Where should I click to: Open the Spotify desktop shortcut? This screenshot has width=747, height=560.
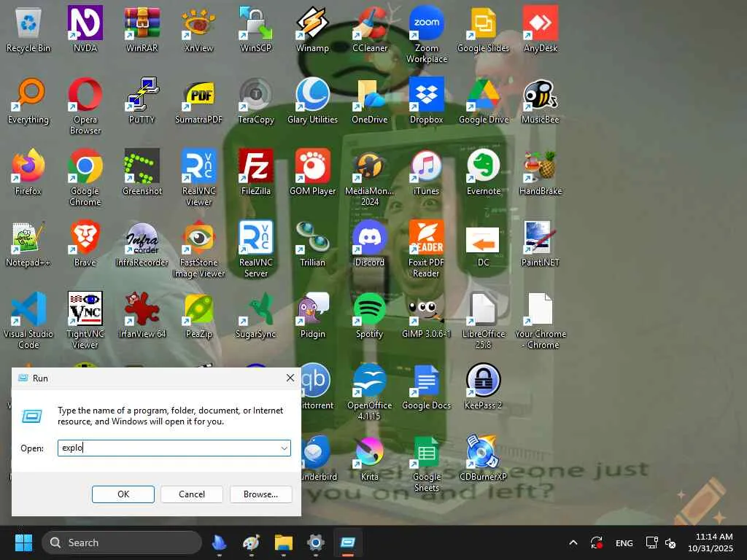coord(370,315)
